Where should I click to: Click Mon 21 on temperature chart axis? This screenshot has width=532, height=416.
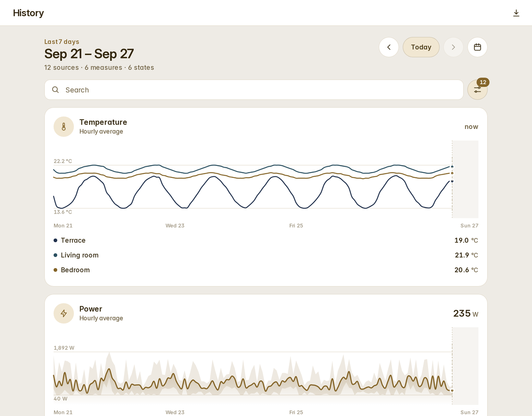[x=63, y=226]
